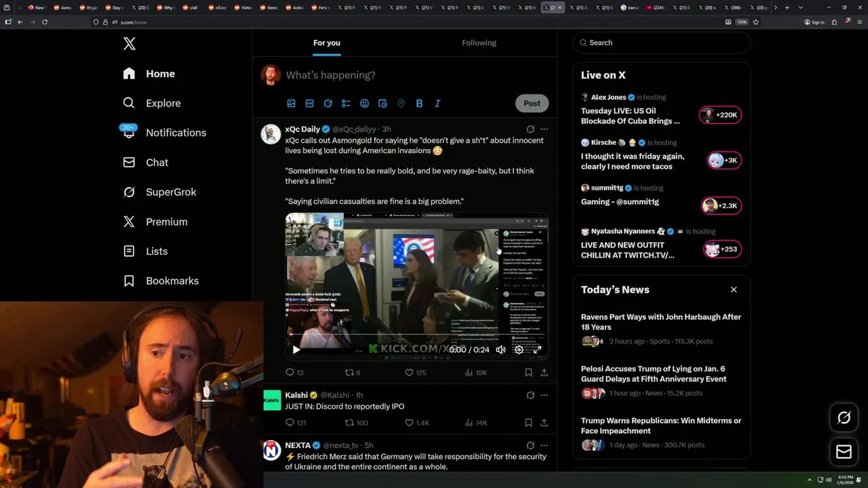The height and width of the screenshot is (488, 868).
Task: Share the xQc Daily post
Action: click(544, 372)
